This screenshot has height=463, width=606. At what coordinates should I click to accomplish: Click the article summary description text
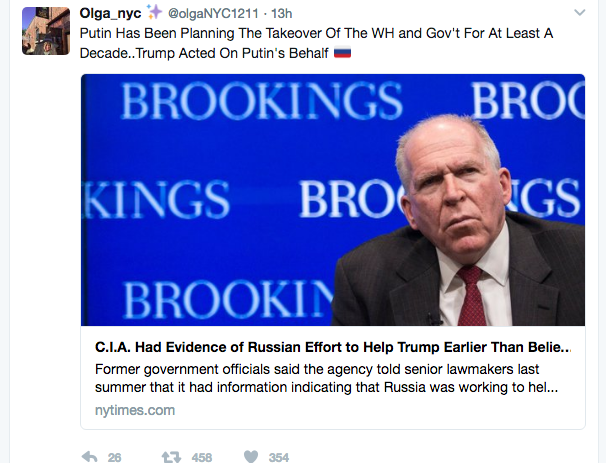(x=327, y=378)
